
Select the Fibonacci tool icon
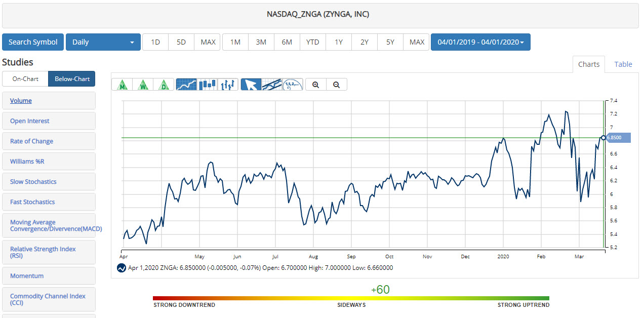click(x=293, y=85)
